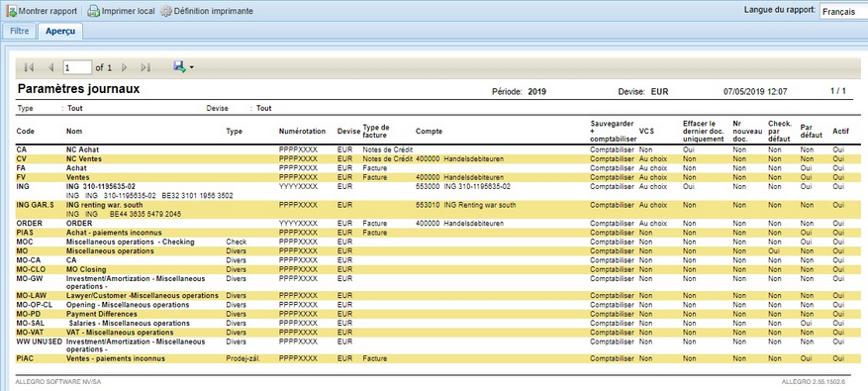Viewport: 868px width, 391px height.
Task: Select the MO-SAL journal code
Action: click(x=30, y=323)
